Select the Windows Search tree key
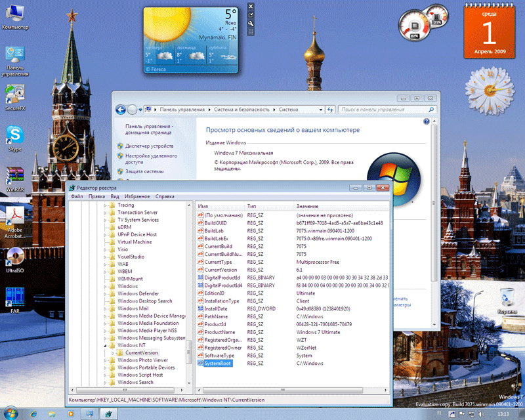 (x=135, y=382)
